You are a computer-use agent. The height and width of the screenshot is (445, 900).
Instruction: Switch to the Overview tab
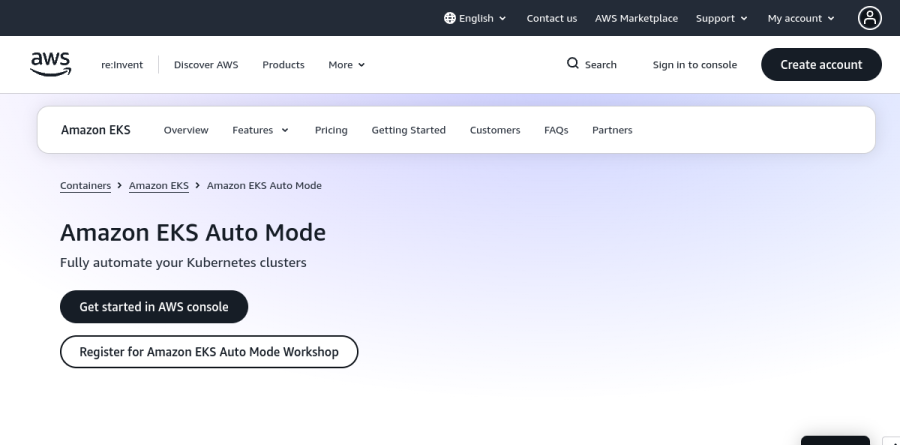point(186,130)
